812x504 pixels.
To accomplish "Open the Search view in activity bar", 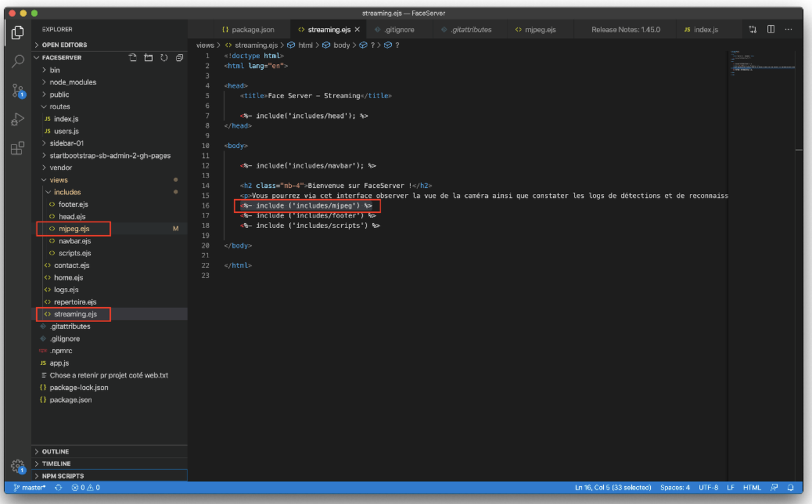I will [18, 61].
